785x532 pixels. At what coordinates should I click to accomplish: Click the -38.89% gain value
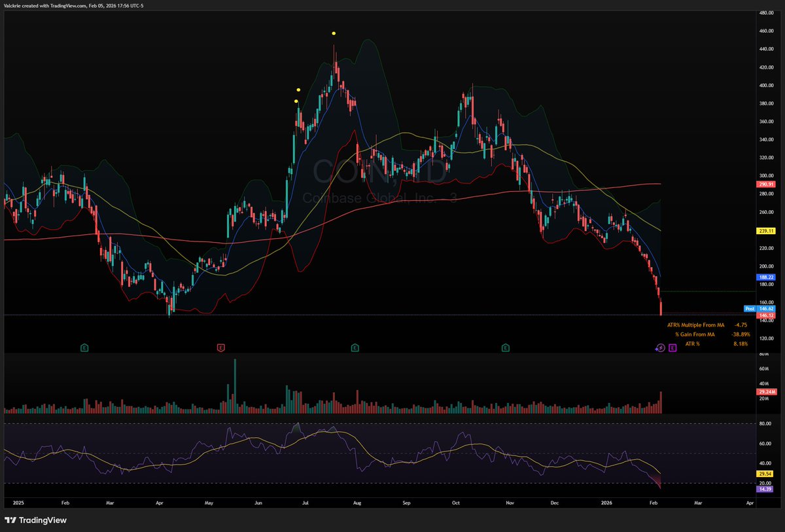[741, 334]
